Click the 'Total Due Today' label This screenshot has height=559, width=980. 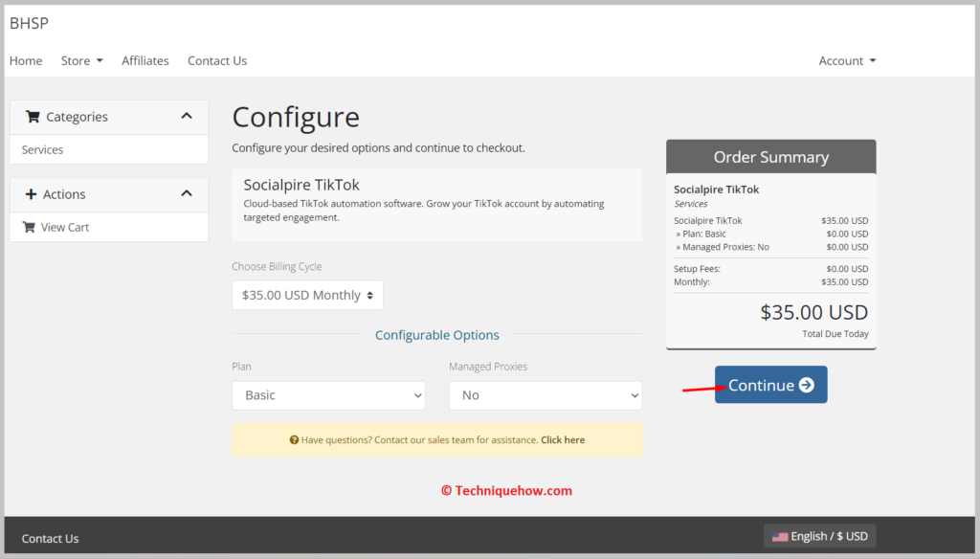click(x=835, y=334)
